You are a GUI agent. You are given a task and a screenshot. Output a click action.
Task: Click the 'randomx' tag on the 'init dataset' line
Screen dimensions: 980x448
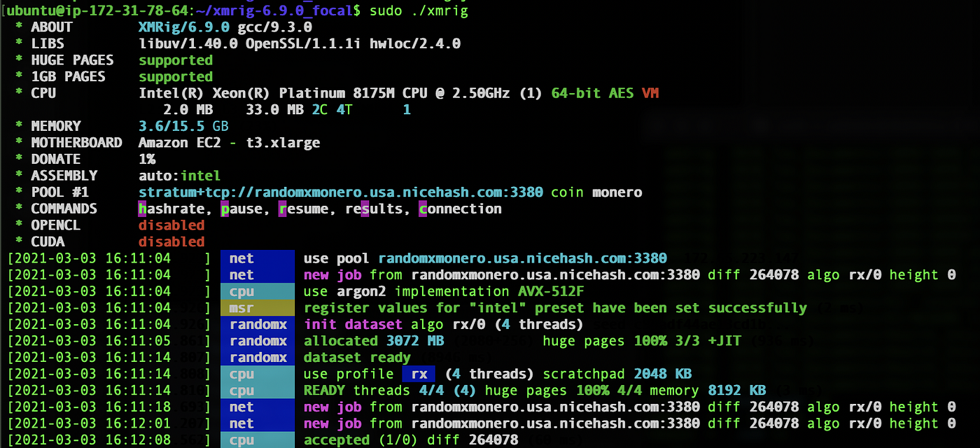(x=258, y=324)
